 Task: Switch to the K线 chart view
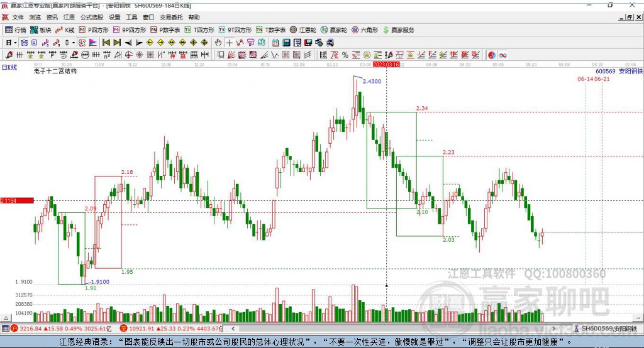pyautogui.click(x=65, y=30)
